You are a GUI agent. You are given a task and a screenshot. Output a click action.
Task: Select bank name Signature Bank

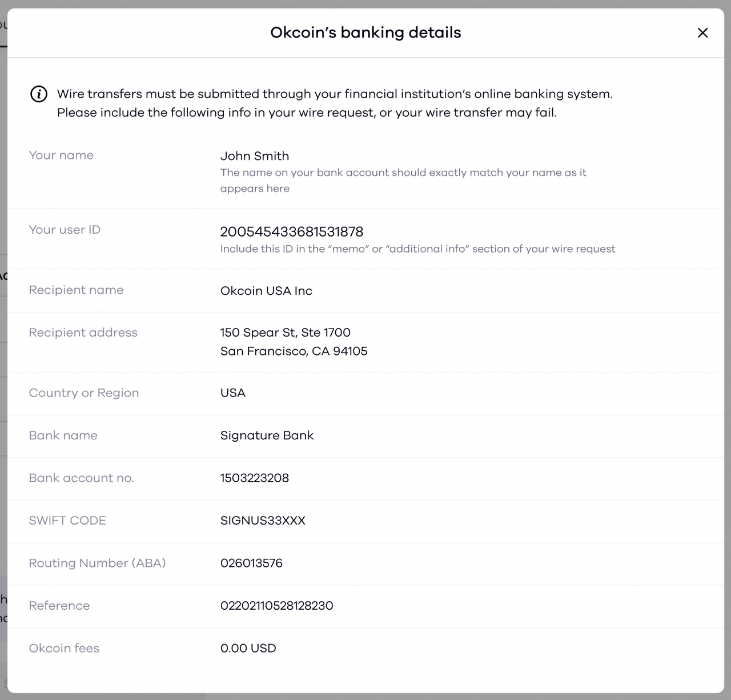(x=267, y=435)
